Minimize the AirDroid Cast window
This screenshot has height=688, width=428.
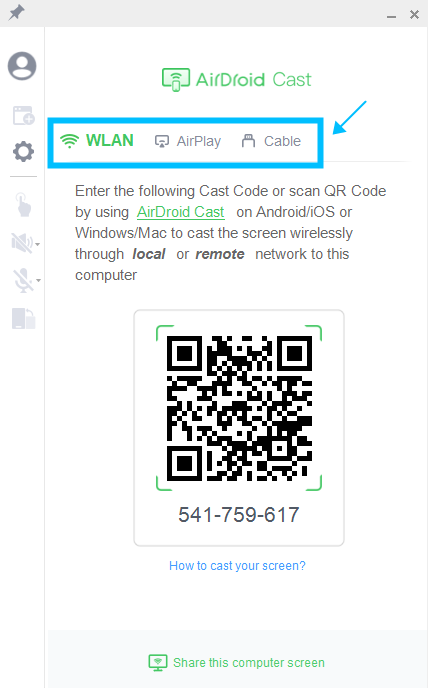click(392, 15)
